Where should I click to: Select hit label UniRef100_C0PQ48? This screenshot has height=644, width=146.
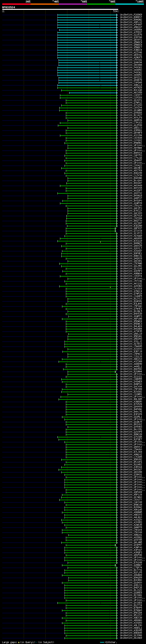pos(131,82)
